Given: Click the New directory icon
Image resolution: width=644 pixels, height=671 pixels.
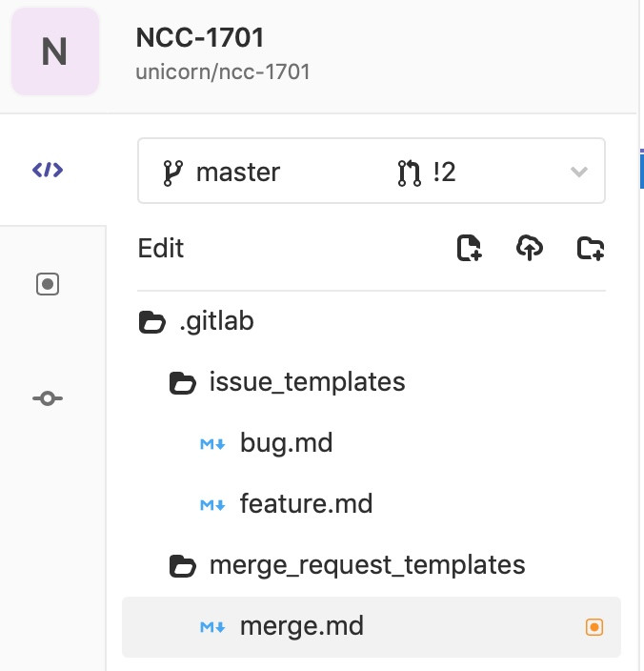Looking at the screenshot, I should [x=591, y=249].
